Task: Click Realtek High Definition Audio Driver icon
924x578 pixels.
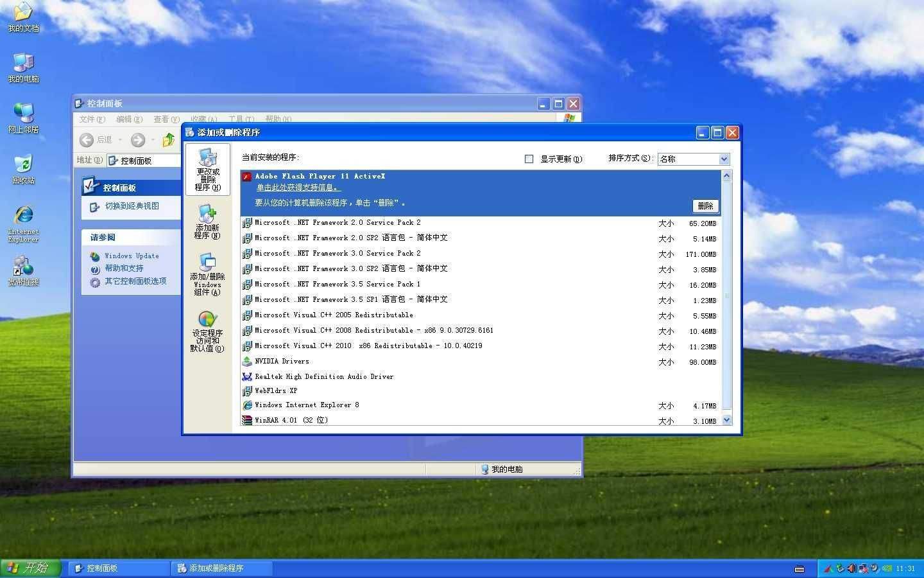Action: (x=247, y=377)
